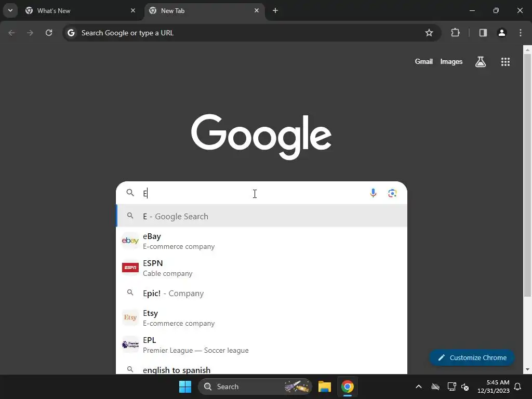Open Chrome's three-dot menu

pos(520,33)
